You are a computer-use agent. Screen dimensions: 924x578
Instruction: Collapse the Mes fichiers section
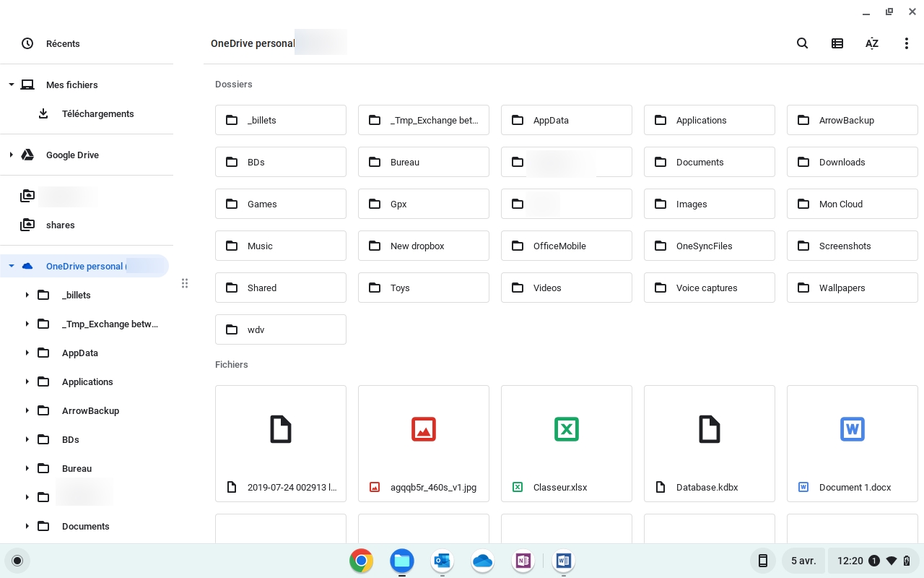pyautogui.click(x=11, y=85)
